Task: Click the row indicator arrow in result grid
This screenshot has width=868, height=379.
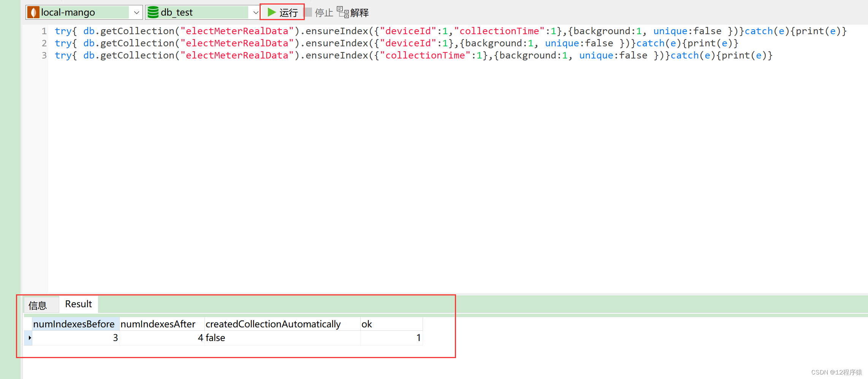Action: 29,338
